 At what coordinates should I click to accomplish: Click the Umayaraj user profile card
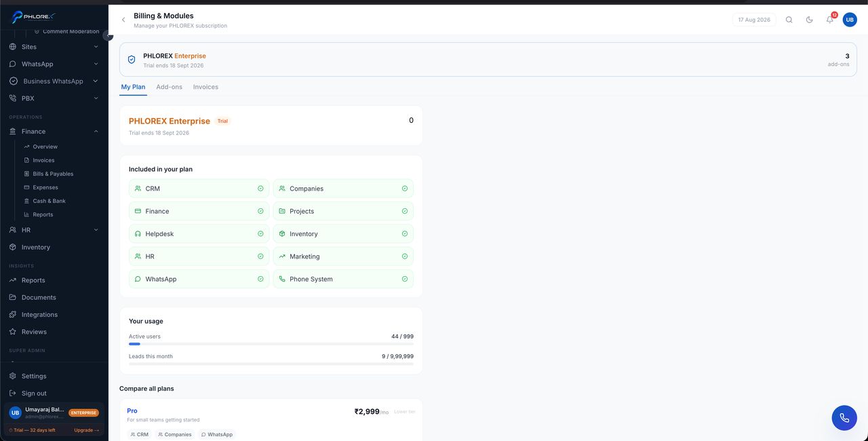point(54,413)
